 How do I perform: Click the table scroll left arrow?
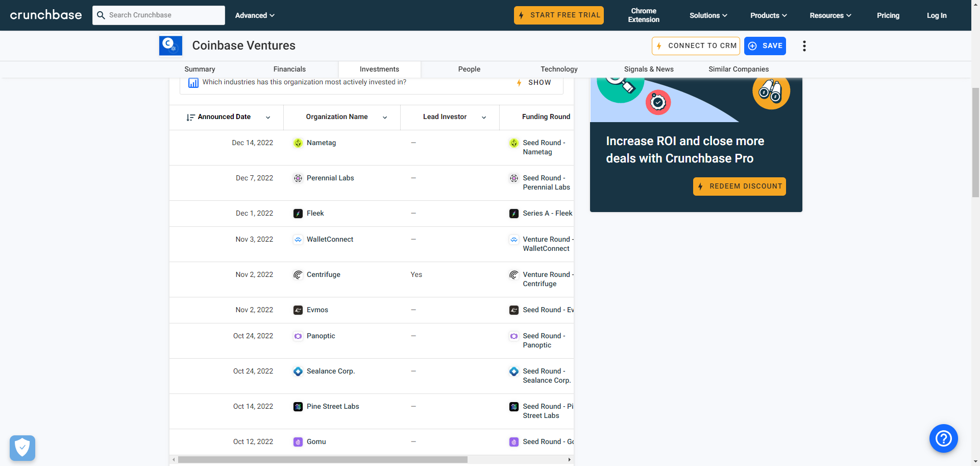[x=174, y=460]
